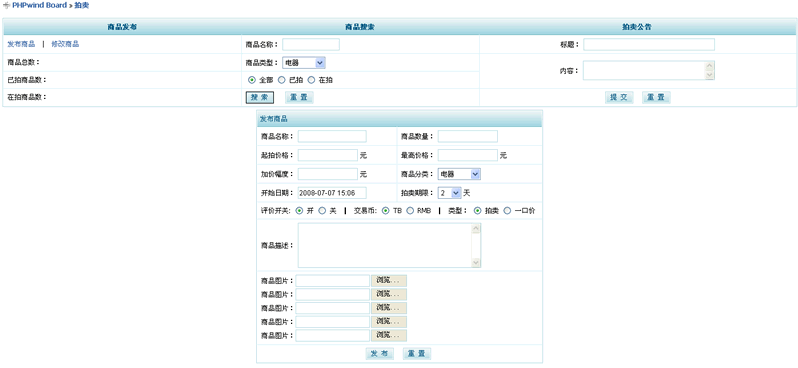Click the 搜索 button
Viewport: 798px width, 368px height.
(x=260, y=97)
